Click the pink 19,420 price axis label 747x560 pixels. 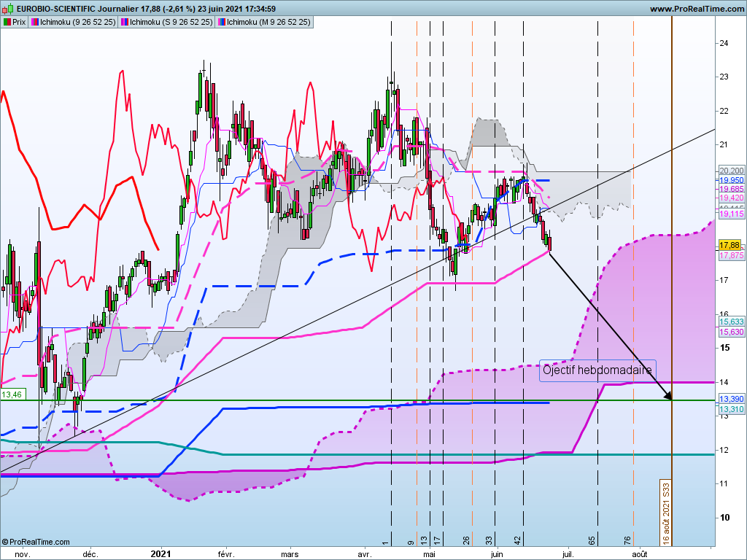coord(731,198)
